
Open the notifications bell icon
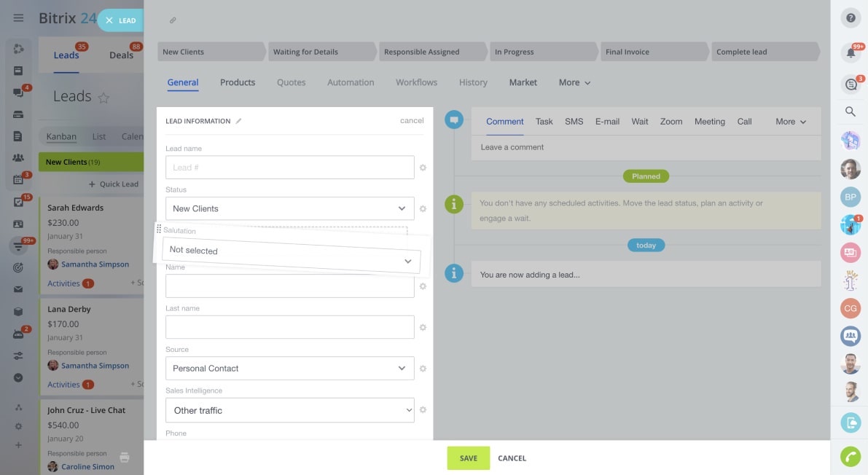click(850, 52)
